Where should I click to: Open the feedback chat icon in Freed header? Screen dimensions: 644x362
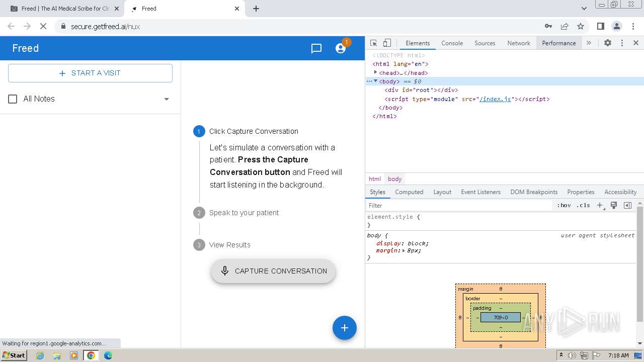[x=316, y=48]
